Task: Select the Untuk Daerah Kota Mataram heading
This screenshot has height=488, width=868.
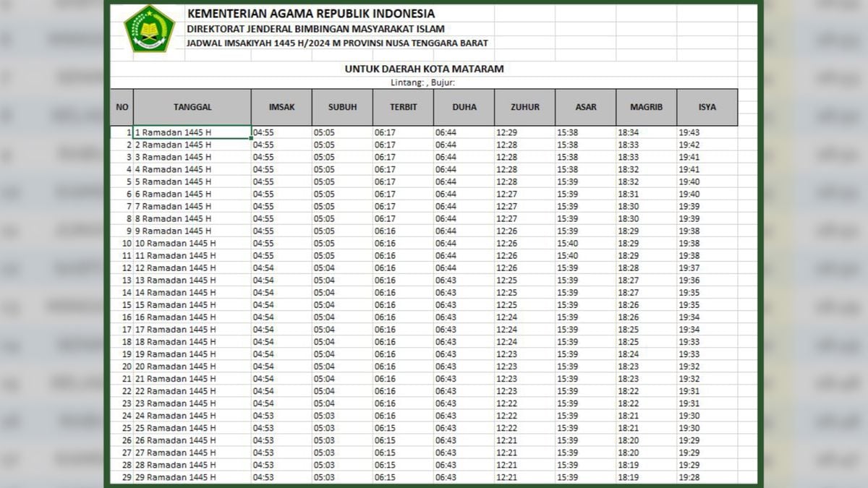Action: click(424, 69)
